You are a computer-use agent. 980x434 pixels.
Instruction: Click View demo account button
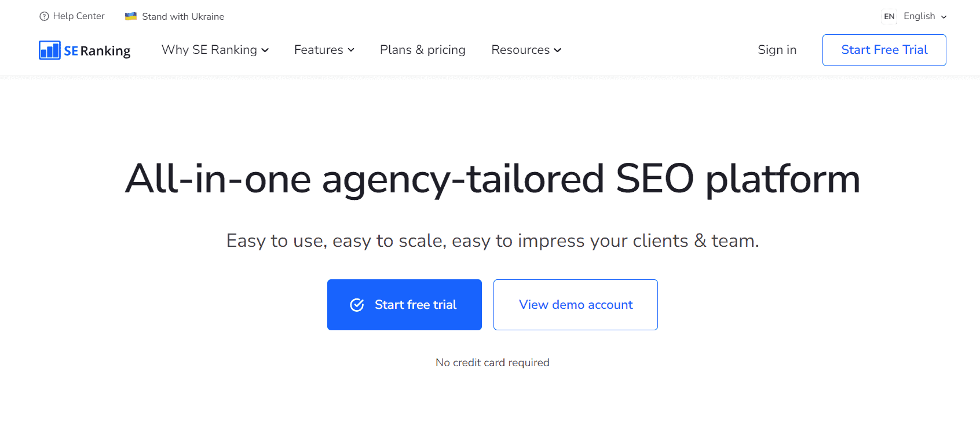click(x=575, y=305)
